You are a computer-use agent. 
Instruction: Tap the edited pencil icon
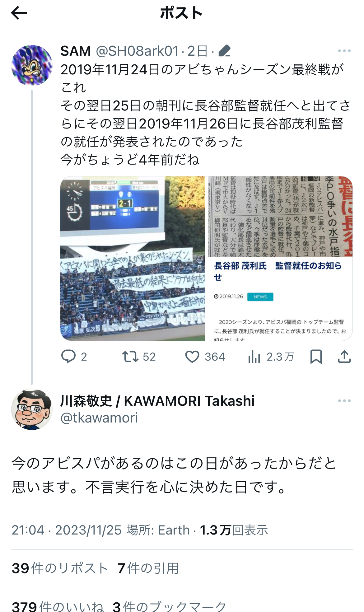click(224, 51)
